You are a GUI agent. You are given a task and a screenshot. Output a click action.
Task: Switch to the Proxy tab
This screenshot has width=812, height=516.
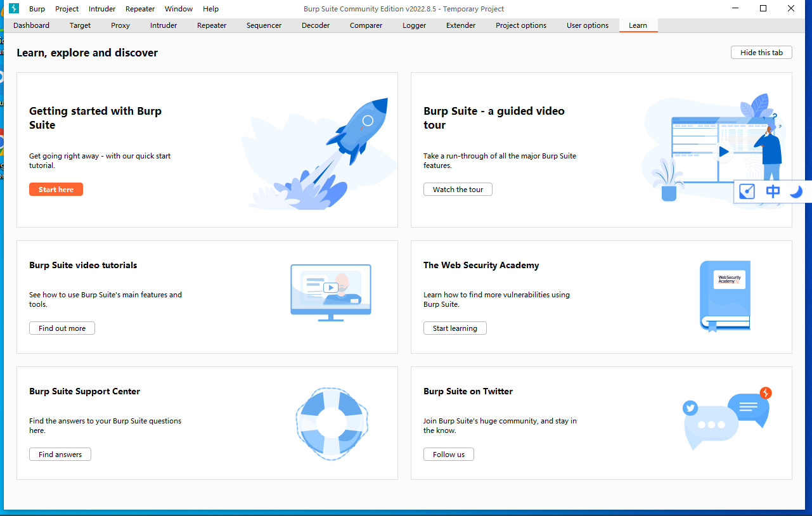(x=120, y=25)
